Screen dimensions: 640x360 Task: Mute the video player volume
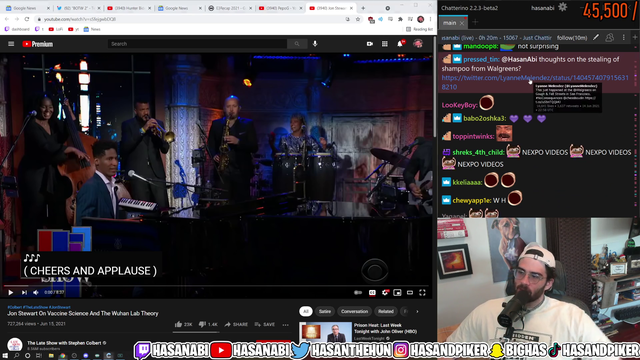pyautogui.click(x=36, y=292)
